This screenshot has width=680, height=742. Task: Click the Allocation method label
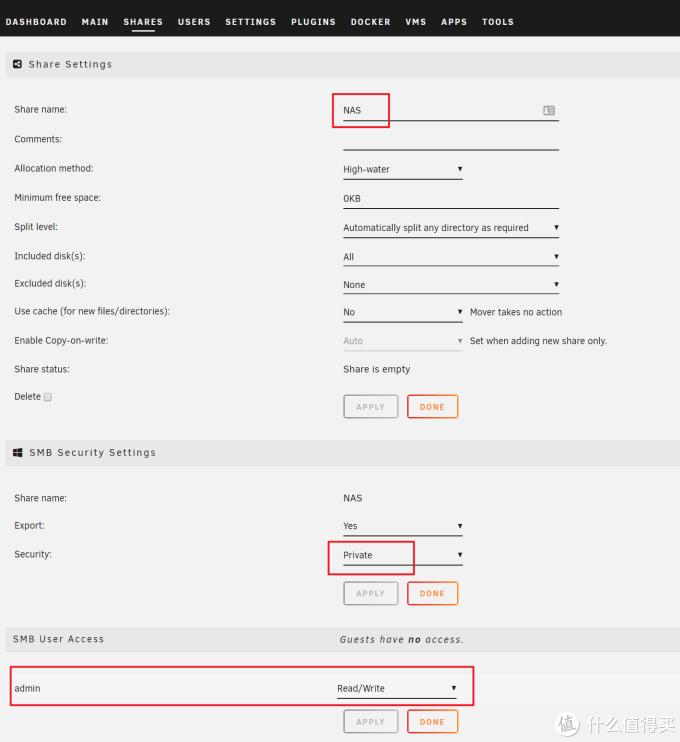pyautogui.click(x=54, y=168)
